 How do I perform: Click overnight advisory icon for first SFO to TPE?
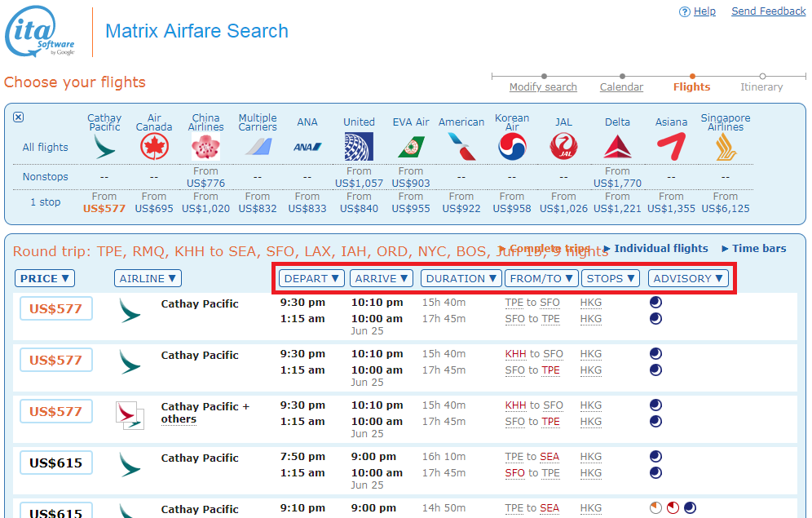click(x=655, y=319)
